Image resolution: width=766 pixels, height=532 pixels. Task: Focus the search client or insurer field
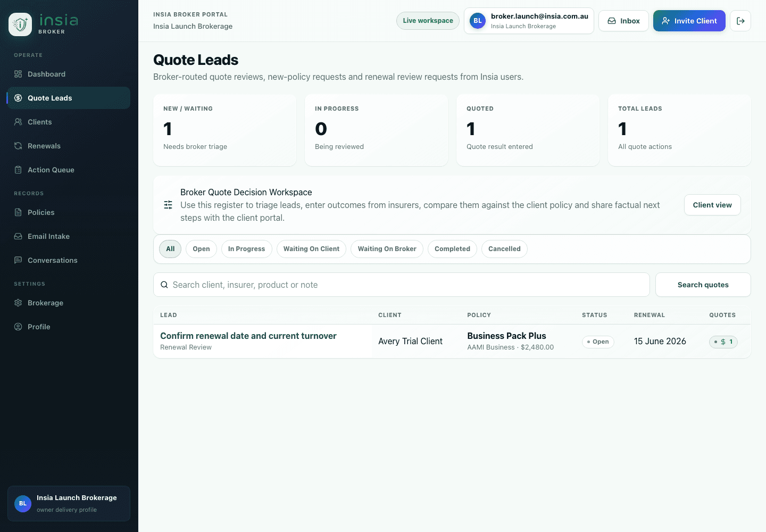point(402,285)
